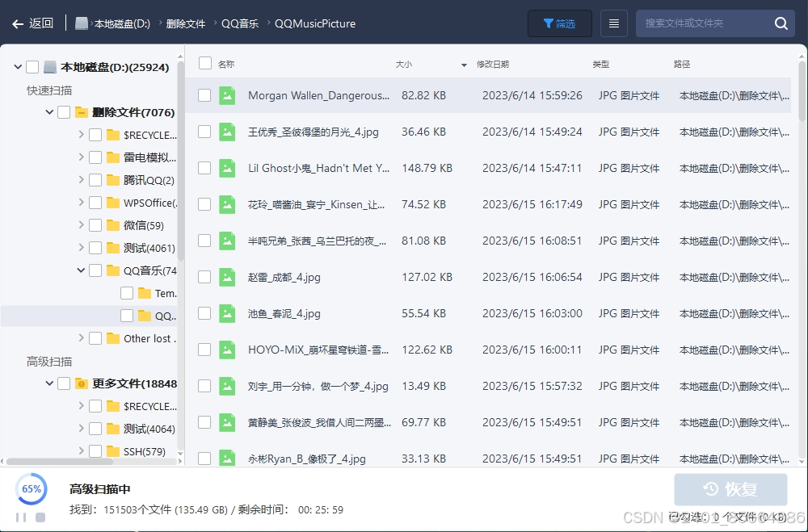The width and height of the screenshot is (808, 532).
Task: Sort by 路径 column header
Action: (x=682, y=65)
